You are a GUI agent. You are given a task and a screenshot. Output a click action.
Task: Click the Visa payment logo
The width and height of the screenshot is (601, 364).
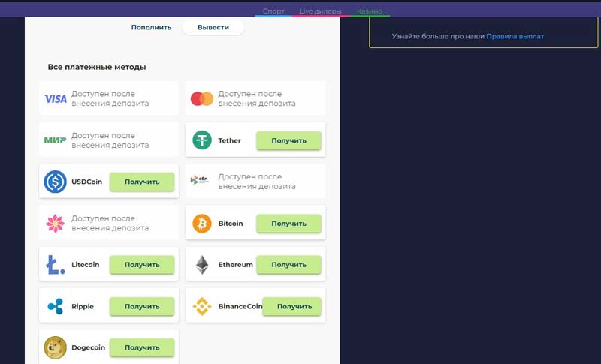[x=56, y=99]
